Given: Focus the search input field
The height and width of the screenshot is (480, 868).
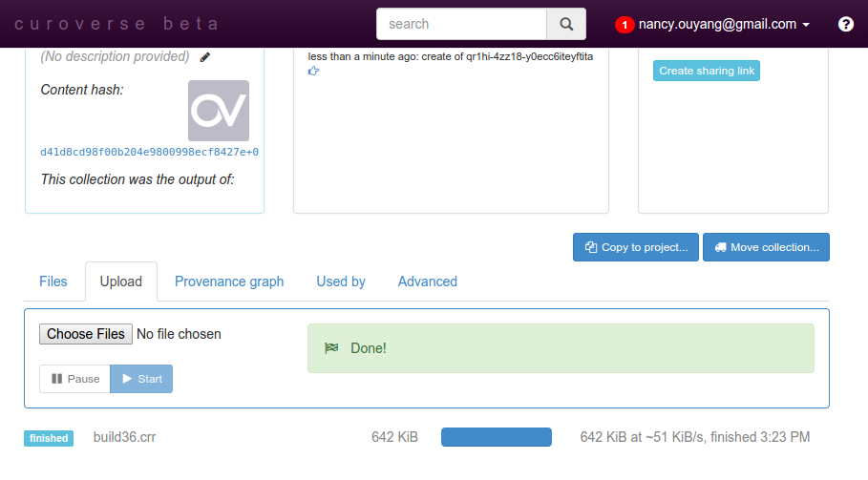Looking at the screenshot, I should [x=461, y=24].
